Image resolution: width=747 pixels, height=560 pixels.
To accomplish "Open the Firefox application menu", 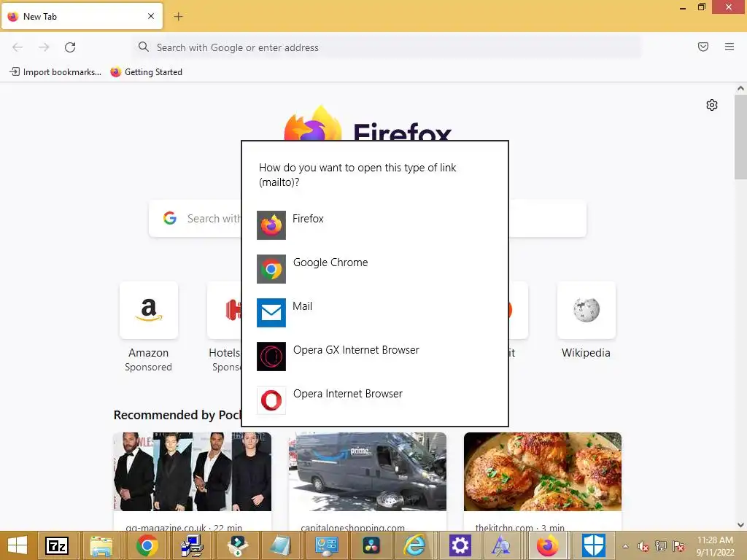I will pyautogui.click(x=729, y=47).
